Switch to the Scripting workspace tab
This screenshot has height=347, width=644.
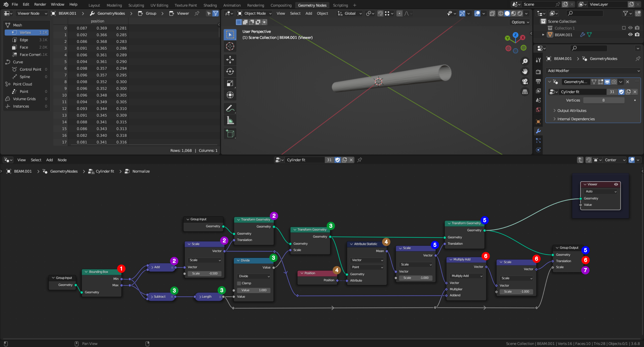pos(340,5)
